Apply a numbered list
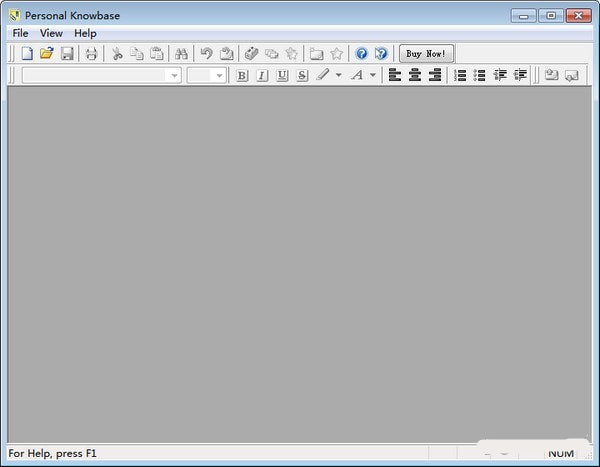Viewport: 600px width, 467px height. point(460,75)
